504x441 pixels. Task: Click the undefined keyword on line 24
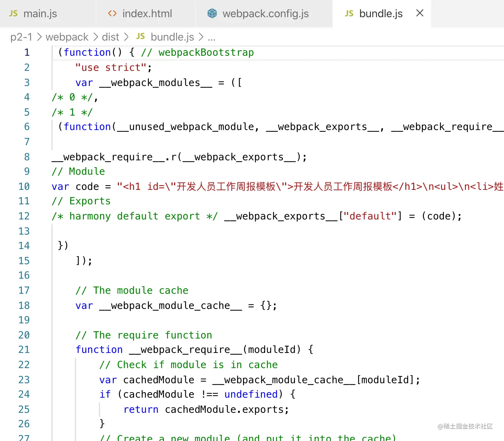[251, 394]
